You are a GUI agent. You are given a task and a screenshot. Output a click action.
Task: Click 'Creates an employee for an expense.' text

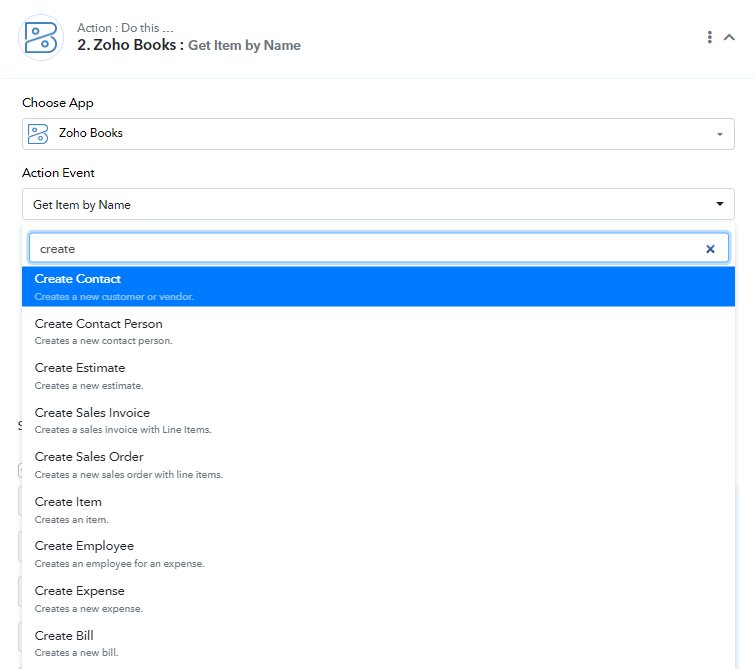(119, 564)
